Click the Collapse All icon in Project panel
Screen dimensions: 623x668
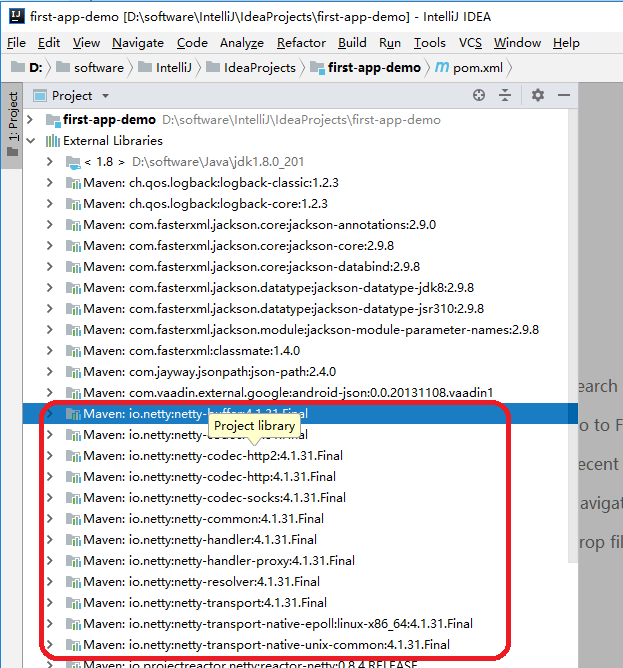[505, 95]
